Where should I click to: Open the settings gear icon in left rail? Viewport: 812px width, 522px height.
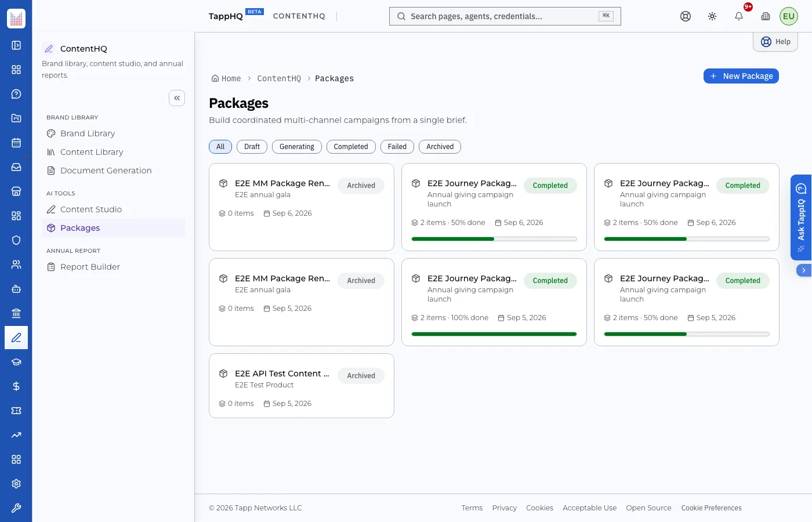[x=16, y=484]
